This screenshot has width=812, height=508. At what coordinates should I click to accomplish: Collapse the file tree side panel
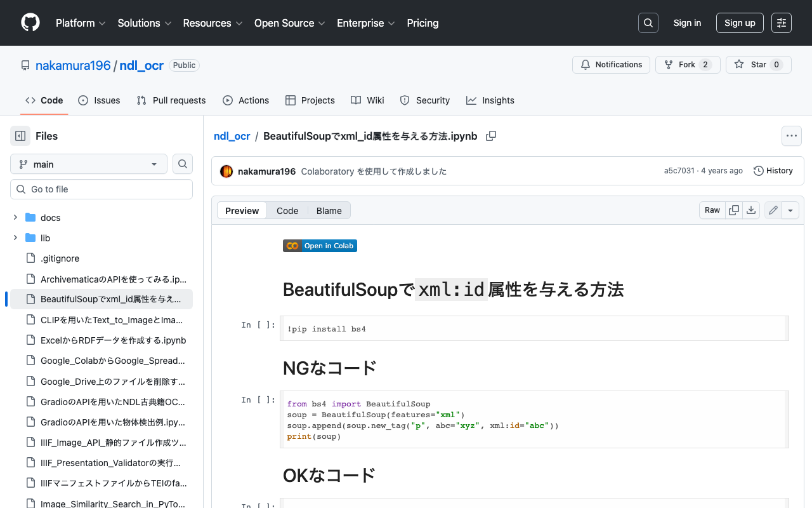point(20,136)
